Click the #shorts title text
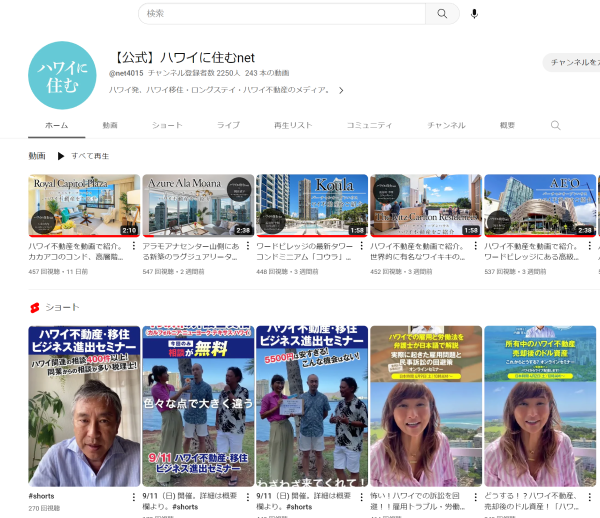 coord(41,496)
